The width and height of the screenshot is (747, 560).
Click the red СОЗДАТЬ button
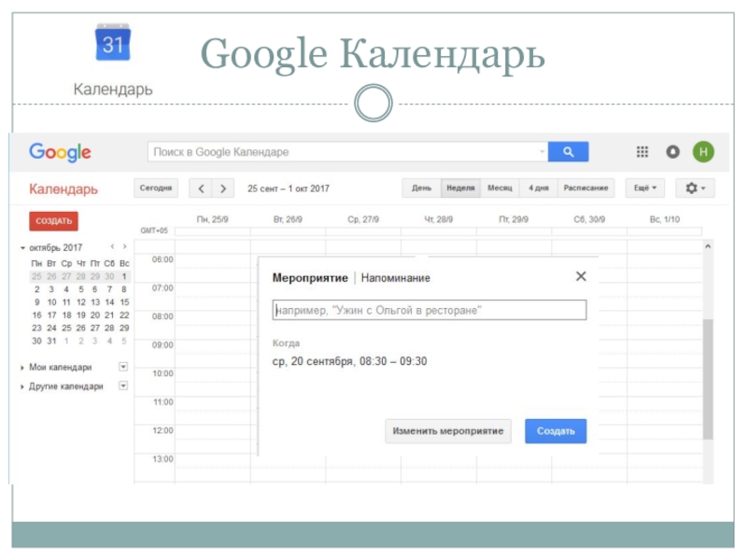[x=54, y=221]
